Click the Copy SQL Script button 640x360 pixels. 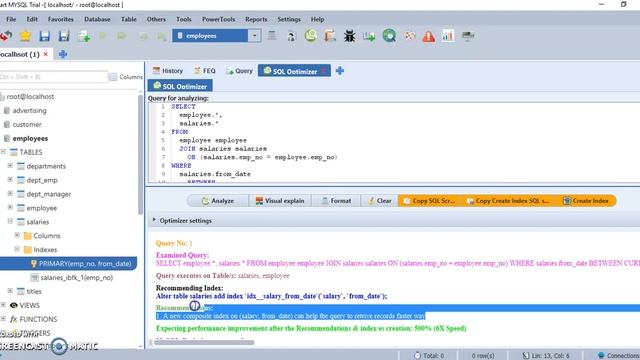429,201
